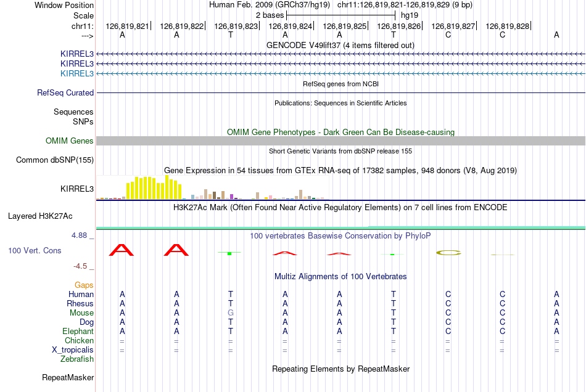This screenshot has height=392, width=586.
Task: Click the Elephant alignment row label
Action: 78,331
